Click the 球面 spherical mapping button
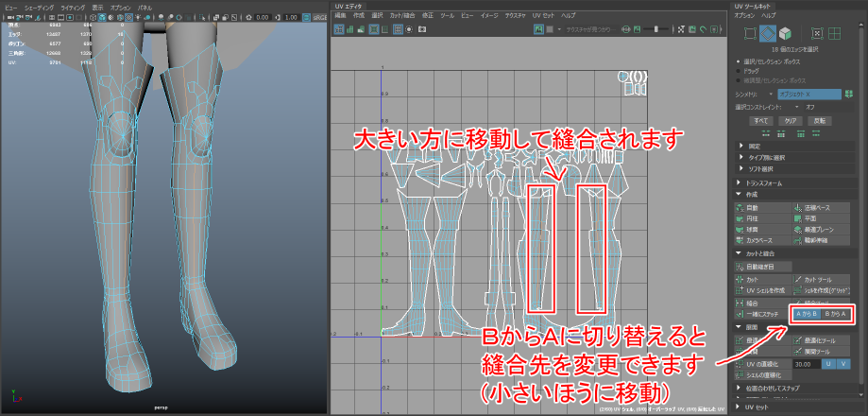This screenshot has height=416, width=868. pyautogui.click(x=763, y=229)
